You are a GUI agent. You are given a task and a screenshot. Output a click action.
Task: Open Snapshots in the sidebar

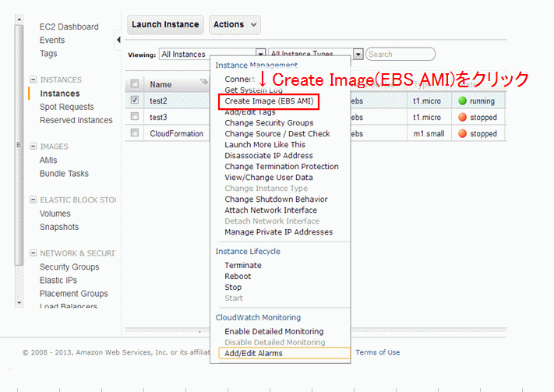pyautogui.click(x=59, y=228)
